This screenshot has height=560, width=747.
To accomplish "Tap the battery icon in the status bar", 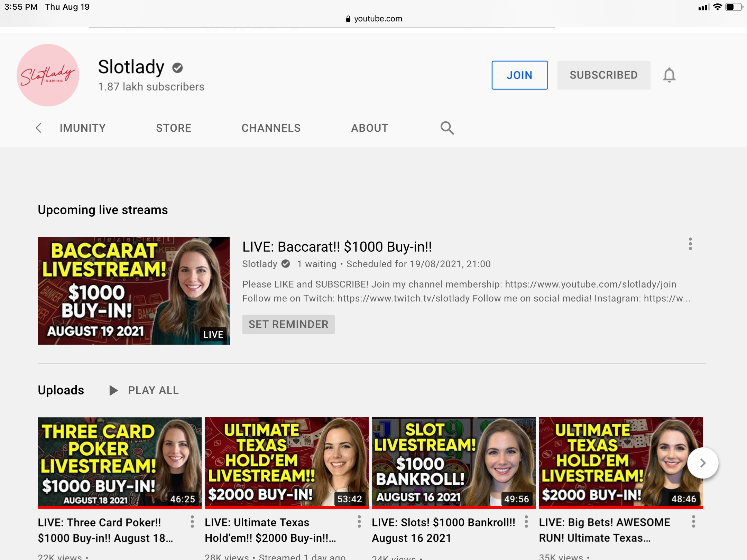I will tap(734, 7).
